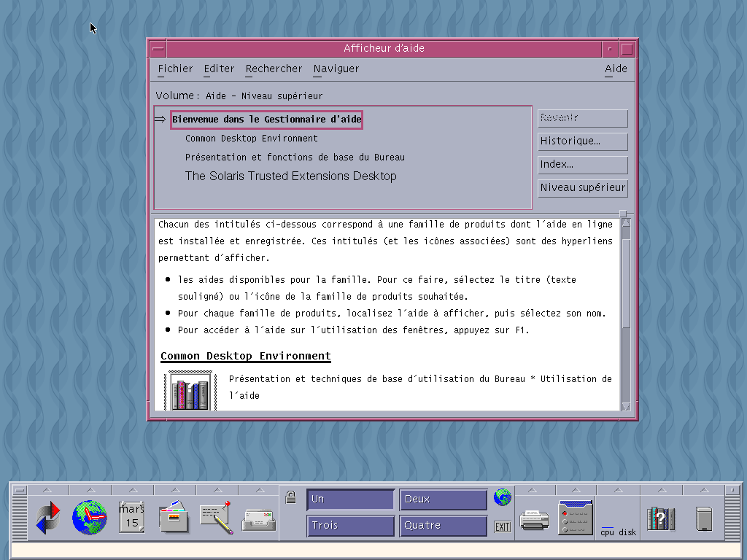Expand subpanel arrow above File Manager icon
The height and width of the screenshot is (560, 747).
click(x=175, y=490)
